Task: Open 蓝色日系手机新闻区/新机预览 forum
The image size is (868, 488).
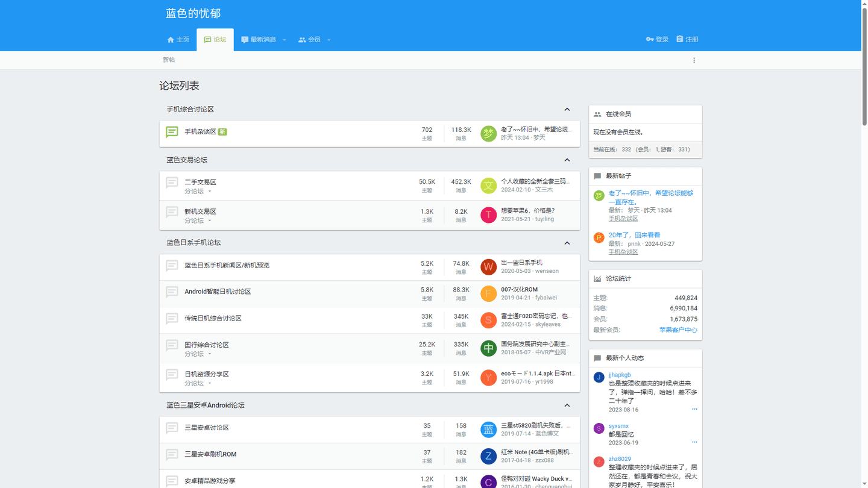Action: pyautogui.click(x=227, y=266)
